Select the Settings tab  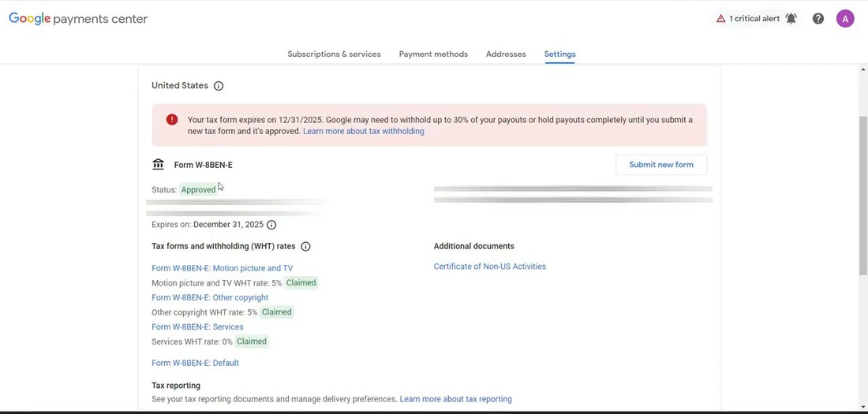[x=559, y=54]
